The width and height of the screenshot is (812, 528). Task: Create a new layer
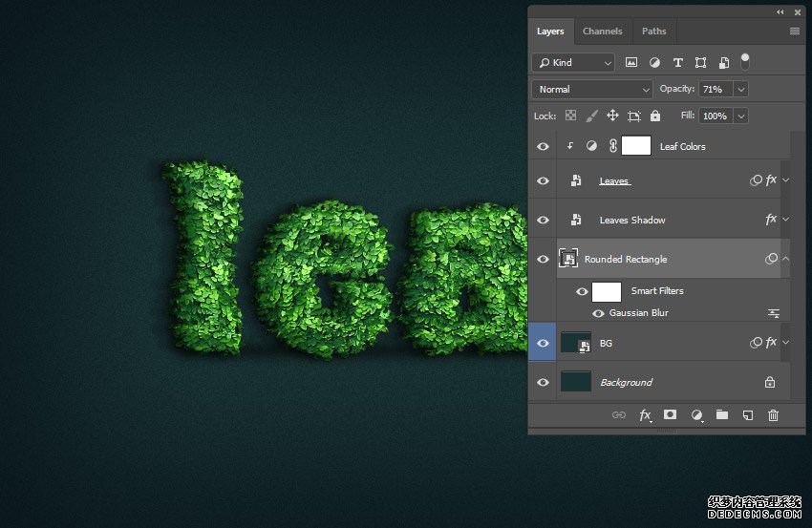pyautogui.click(x=748, y=415)
